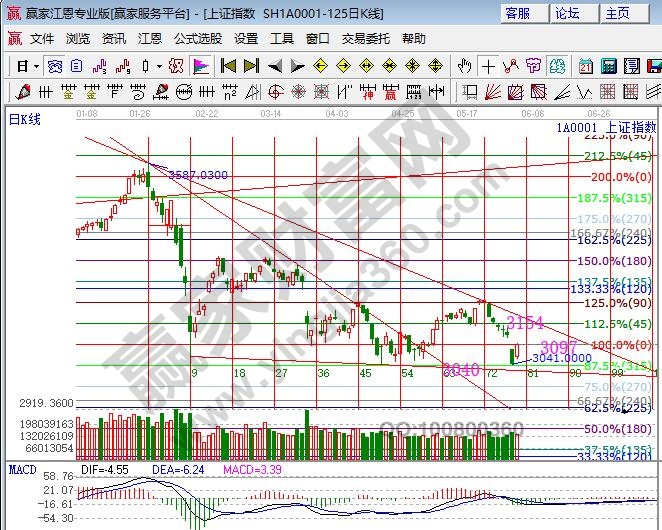Open the 江恩 menu

(150, 39)
